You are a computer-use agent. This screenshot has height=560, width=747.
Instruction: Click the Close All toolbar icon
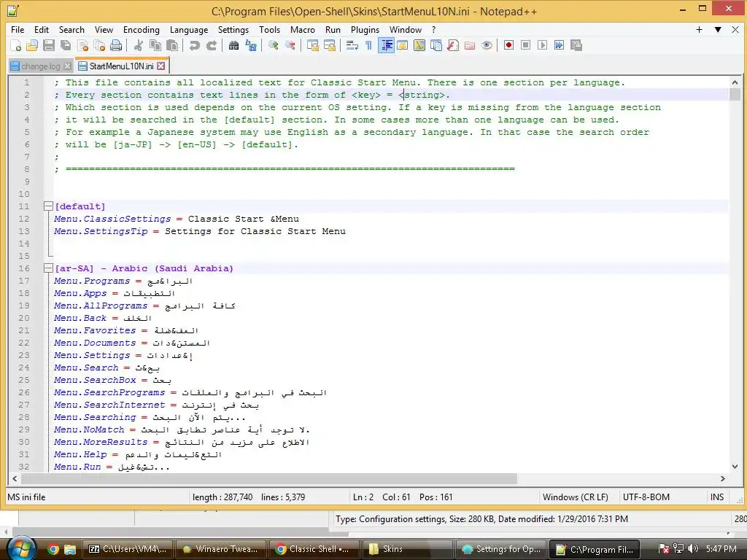(99, 45)
